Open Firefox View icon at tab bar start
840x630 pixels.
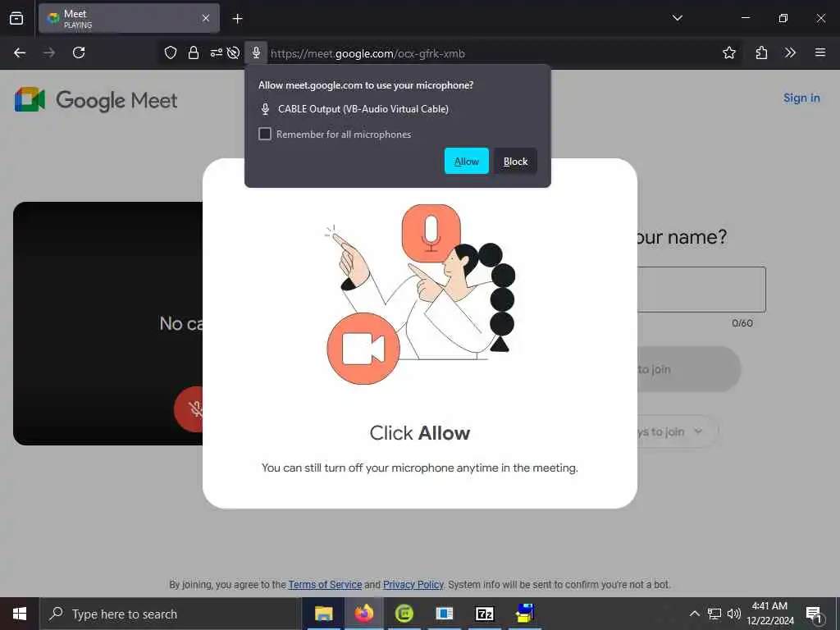16,18
